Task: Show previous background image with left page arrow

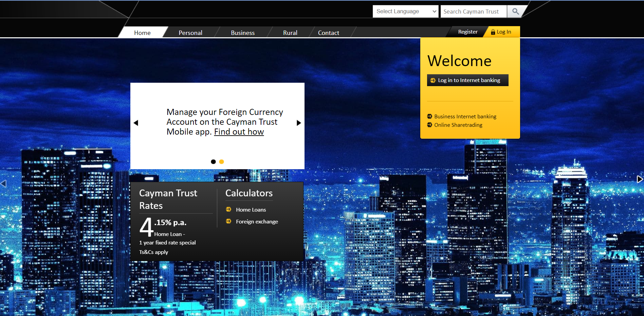Action: [x=3, y=183]
